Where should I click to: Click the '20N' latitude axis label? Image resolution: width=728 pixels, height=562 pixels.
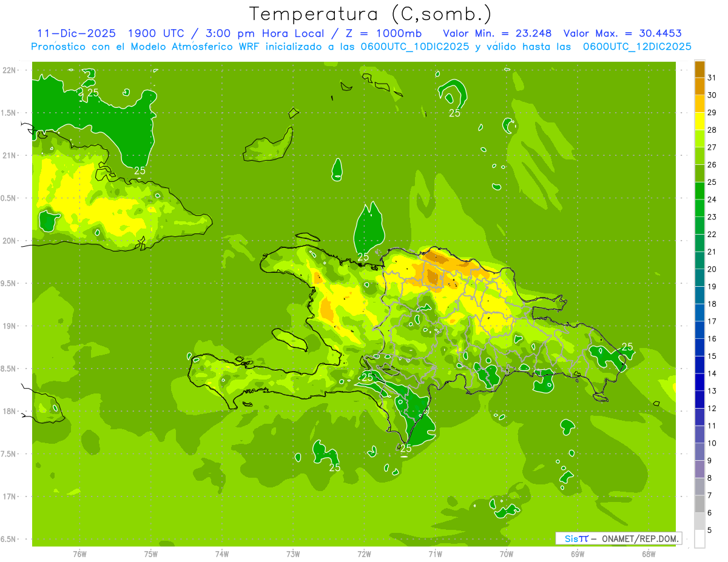click(10, 241)
